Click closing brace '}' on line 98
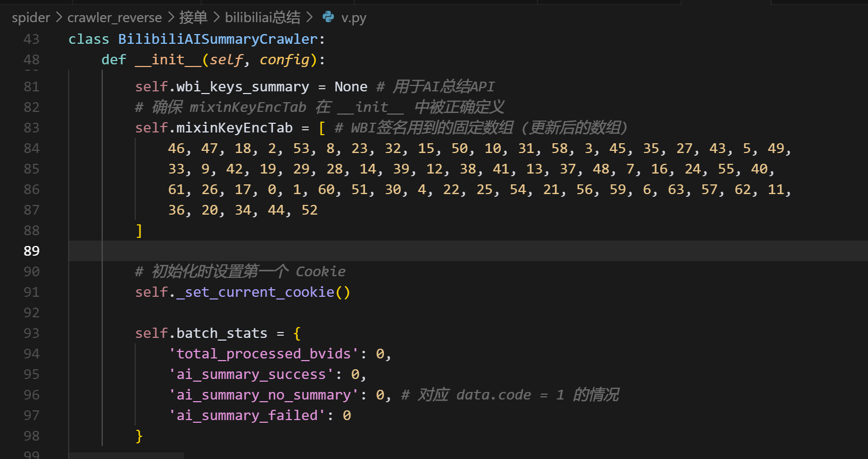This screenshot has height=459, width=868. [139, 436]
